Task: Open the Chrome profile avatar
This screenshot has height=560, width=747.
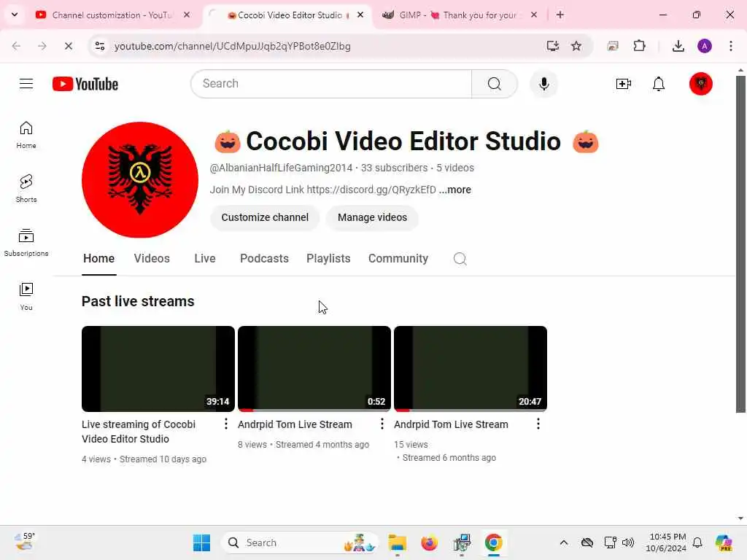Action: [704, 46]
